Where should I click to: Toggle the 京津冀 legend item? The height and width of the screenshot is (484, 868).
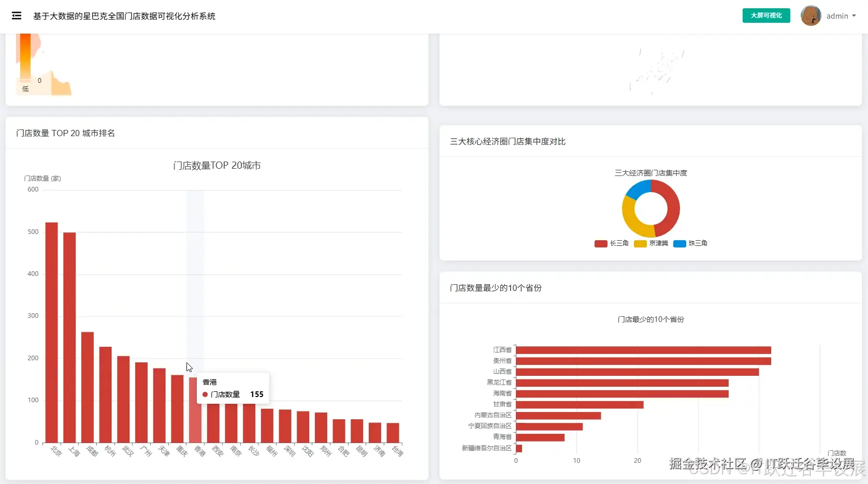click(651, 243)
